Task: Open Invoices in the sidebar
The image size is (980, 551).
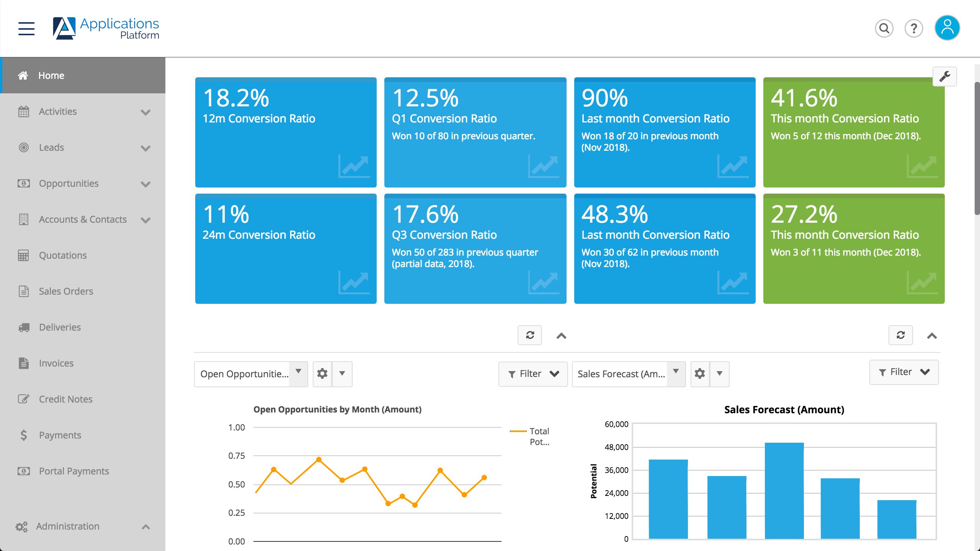Action: coord(56,363)
